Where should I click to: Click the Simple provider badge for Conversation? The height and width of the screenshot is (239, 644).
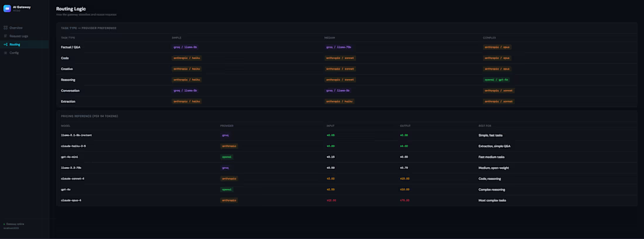pos(185,91)
